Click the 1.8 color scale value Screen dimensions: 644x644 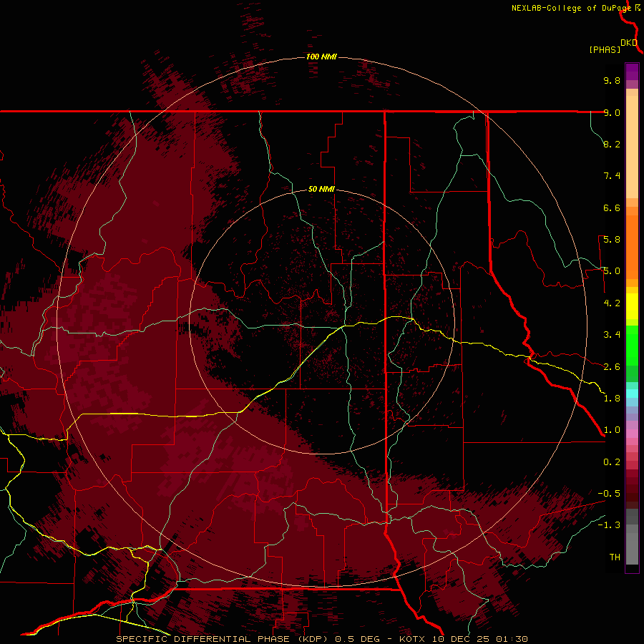click(612, 399)
